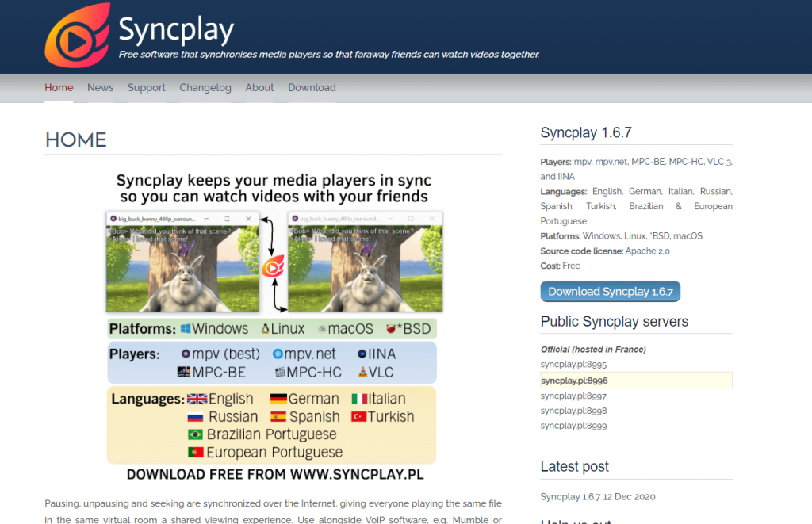This screenshot has height=524, width=812.
Task: Click the Latest post heading
Action: click(574, 466)
